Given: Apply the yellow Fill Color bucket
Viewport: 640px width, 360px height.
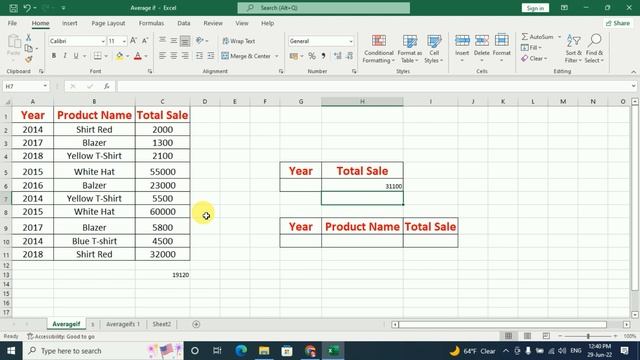Looking at the screenshot, I should [x=119, y=56].
